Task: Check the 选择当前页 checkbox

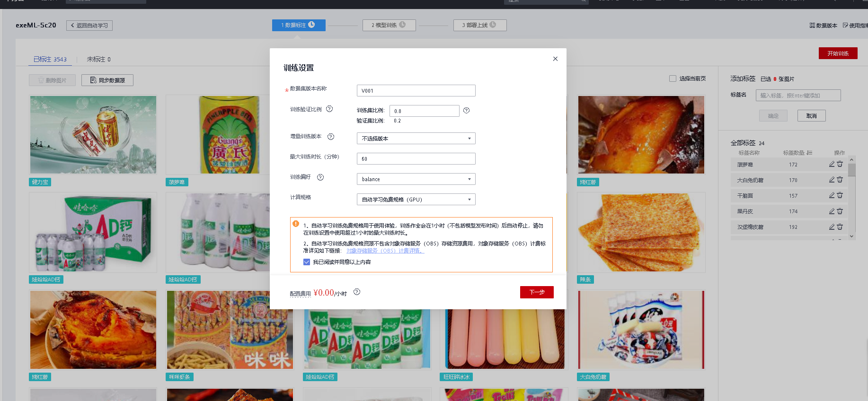Action: pos(673,78)
